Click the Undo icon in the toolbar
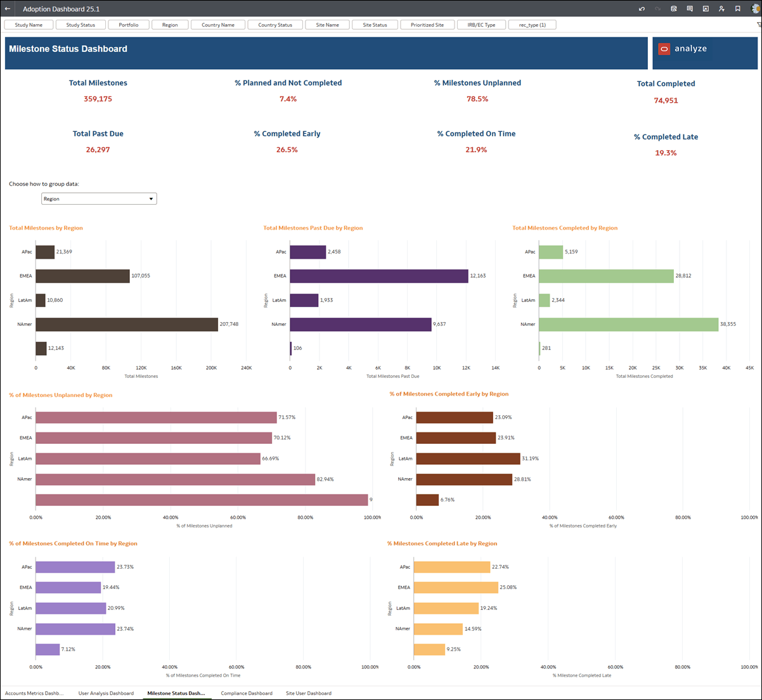The width and height of the screenshot is (762, 700). (x=642, y=9)
